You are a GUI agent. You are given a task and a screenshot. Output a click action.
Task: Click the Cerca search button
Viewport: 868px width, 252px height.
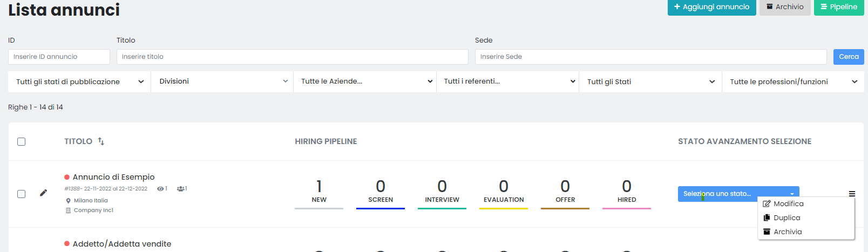(x=848, y=57)
